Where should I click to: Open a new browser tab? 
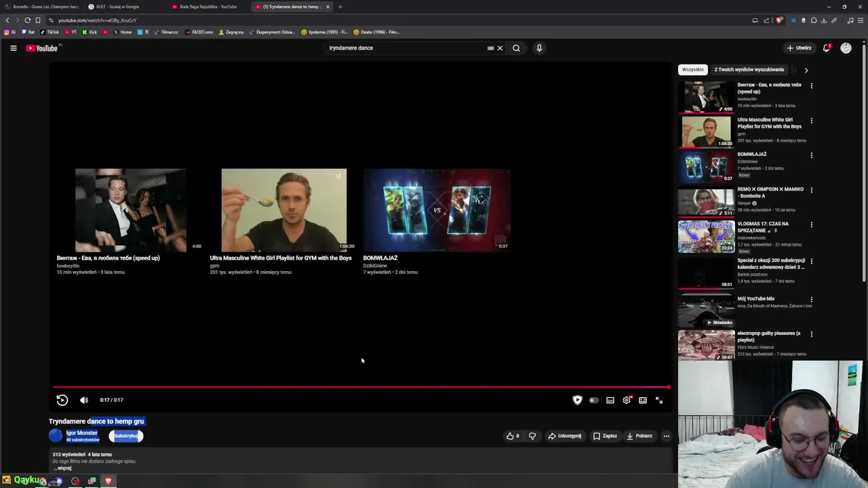coord(340,7)
